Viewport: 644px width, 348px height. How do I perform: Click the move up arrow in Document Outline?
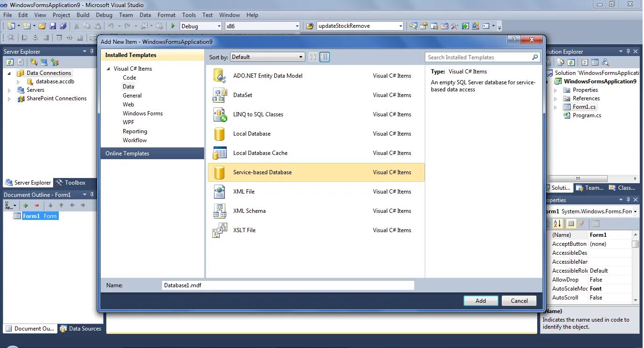(61, 205)
